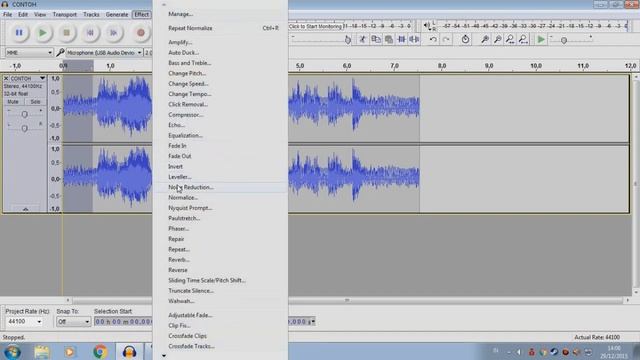The height and width of the screenshot is (360, 640).
Task: Click the green Play transport button
Action: 42,33
